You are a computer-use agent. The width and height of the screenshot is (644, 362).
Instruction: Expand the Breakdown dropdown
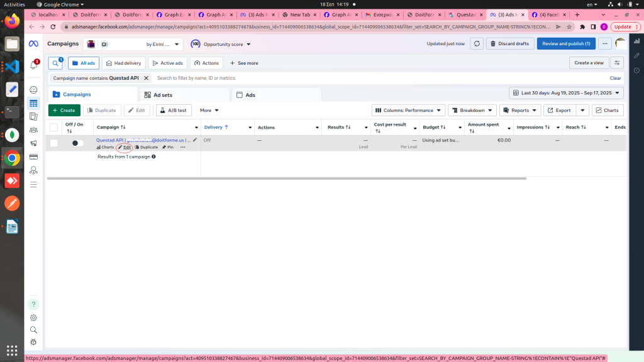click(x=472, y=110)
